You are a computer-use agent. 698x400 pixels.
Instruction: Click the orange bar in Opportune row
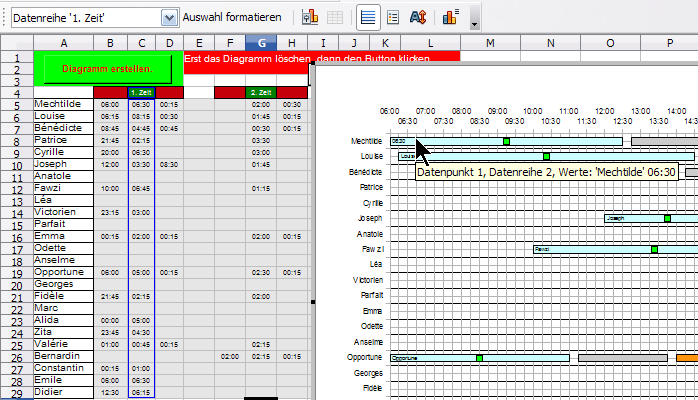(x=687, y=357)
